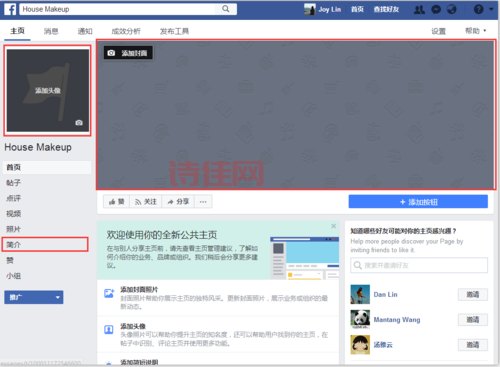The height and width of the screenshot is (367, 500).
Task: Open 汤雅云's profile link
Action: [383, 345]
